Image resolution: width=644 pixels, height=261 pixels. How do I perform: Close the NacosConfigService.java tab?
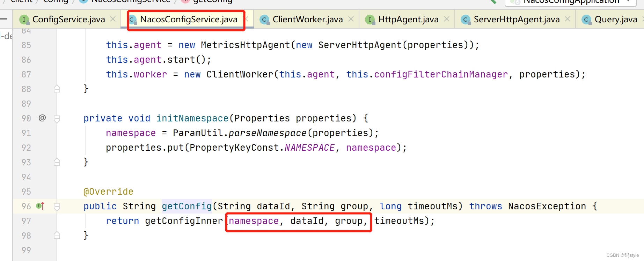(x=247, y=19)
